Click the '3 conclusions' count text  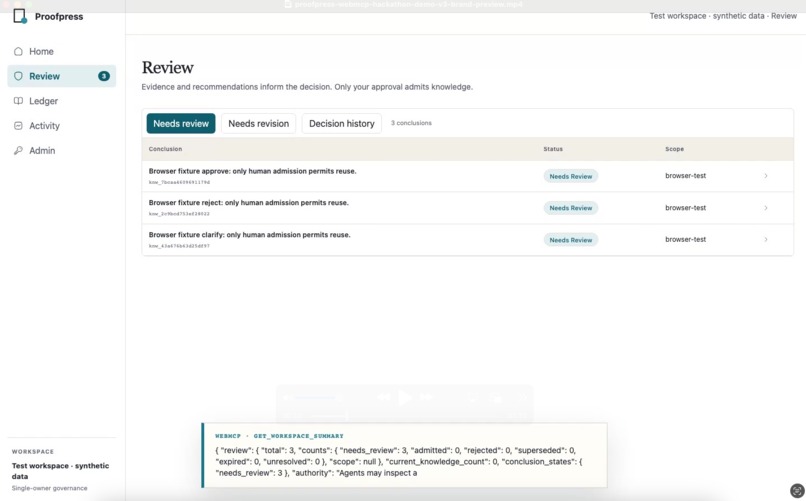click(411, 123)
